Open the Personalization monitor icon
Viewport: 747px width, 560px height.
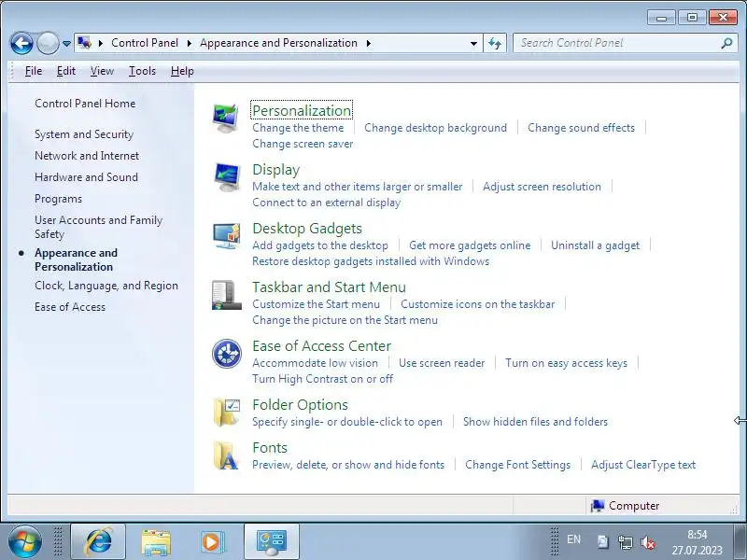coord(226,119)
